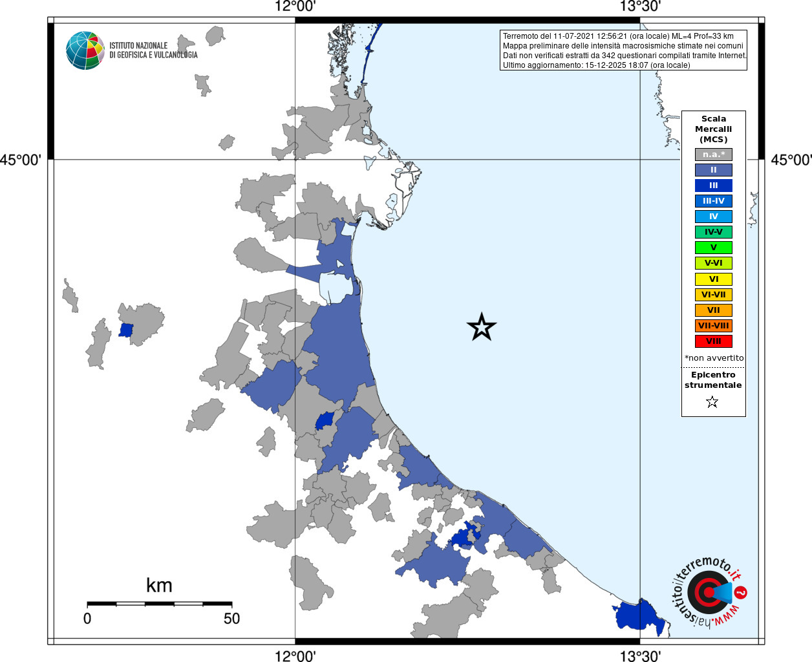The image size is (812, 662).
Task: Click the 13°30' label at the top
Action: click(x=640, y=6)
